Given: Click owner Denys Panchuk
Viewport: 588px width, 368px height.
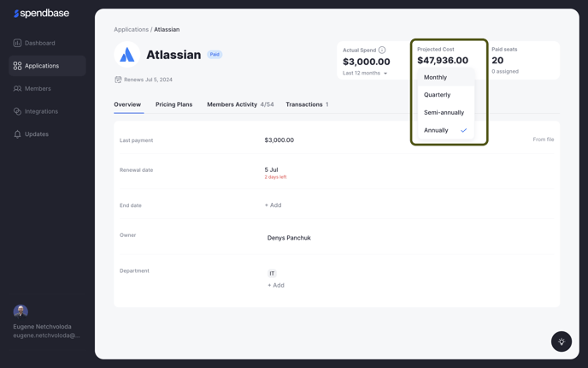Looking at the screenshot, I should tap(289, 238).
